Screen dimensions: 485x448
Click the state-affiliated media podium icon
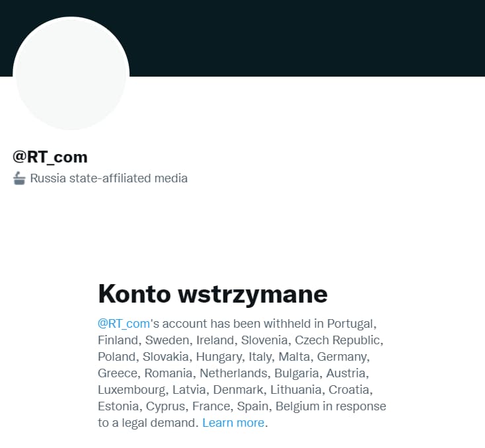[19, 178]
